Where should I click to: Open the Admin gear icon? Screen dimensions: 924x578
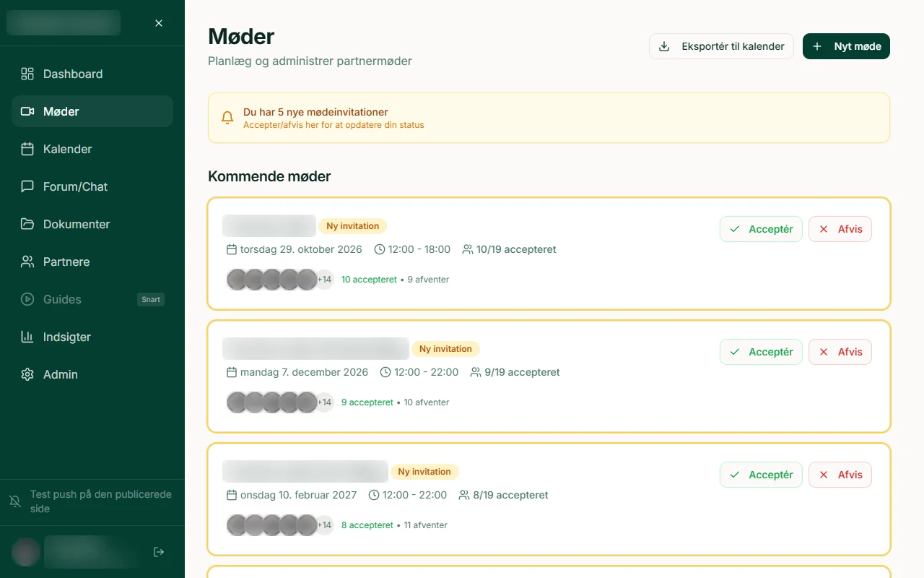[x=27, y=374]
